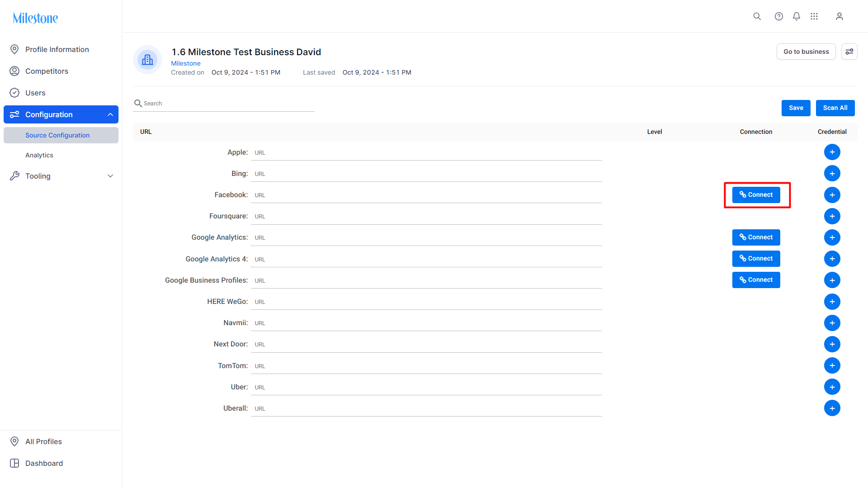Open the Tooling menu item
868x488 pixels.
coord(61,176)
